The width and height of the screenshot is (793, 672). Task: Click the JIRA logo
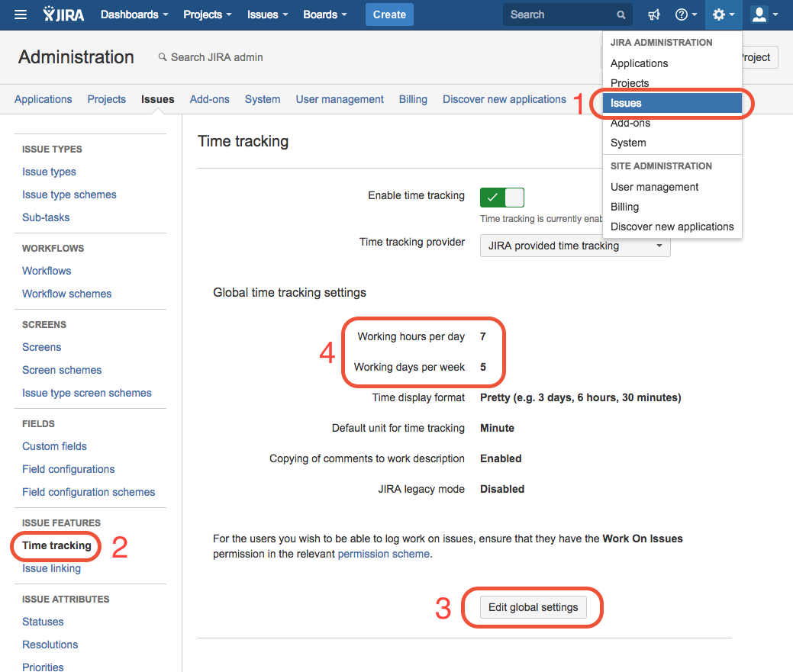[x=63, y=14]
